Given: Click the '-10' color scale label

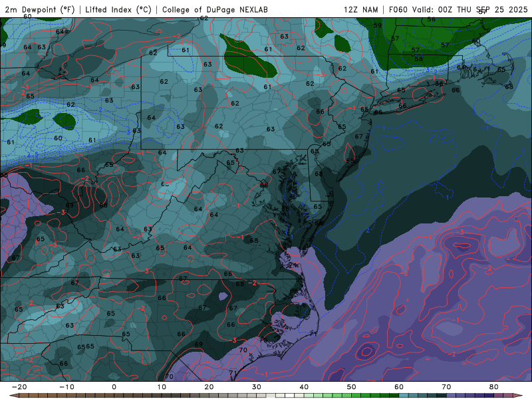Looking at the screenshot, I should [x=66, y=387].
